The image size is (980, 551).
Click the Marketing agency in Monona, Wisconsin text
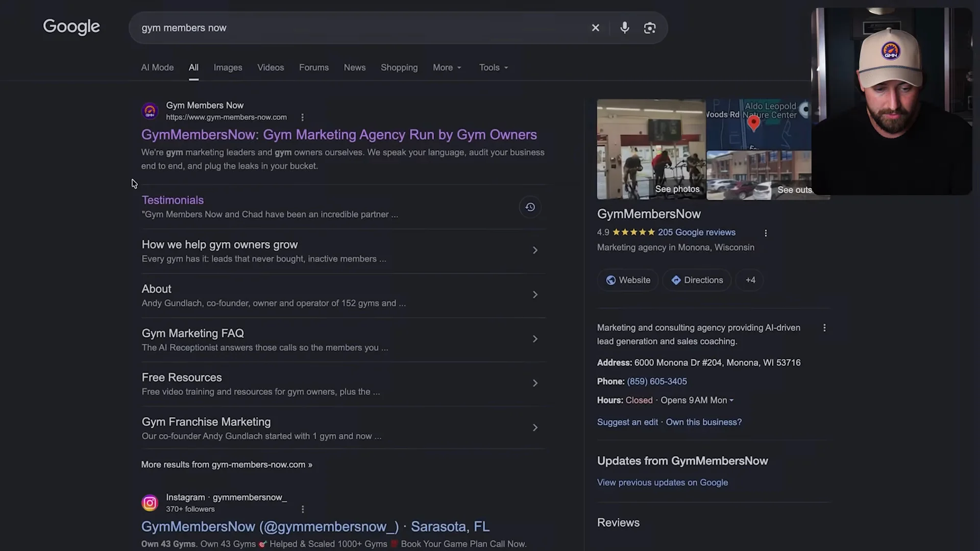point(675,247)
